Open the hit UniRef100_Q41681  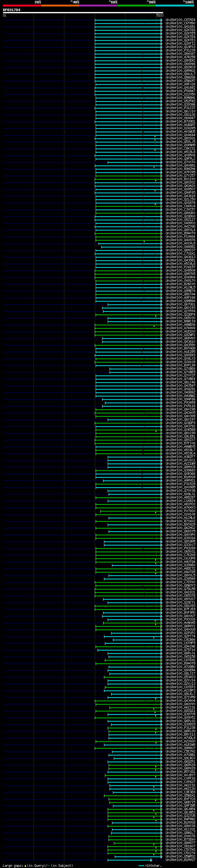coord(180,26)
